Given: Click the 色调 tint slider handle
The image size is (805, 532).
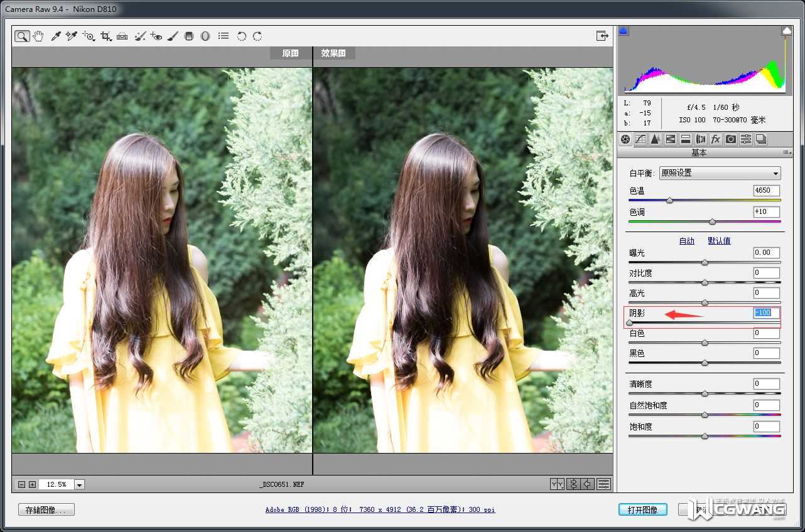Looking at the screenshot, I should point(712,221).
